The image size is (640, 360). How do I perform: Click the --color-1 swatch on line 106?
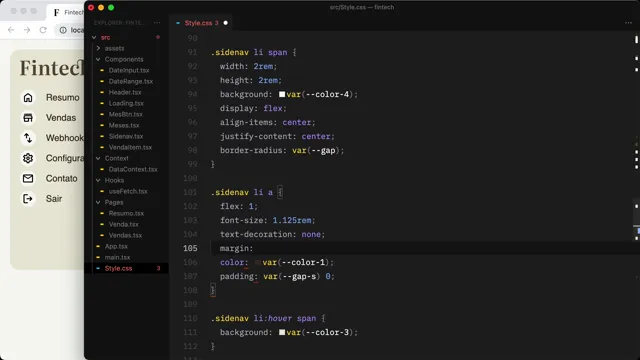click(x=258, y=262)
